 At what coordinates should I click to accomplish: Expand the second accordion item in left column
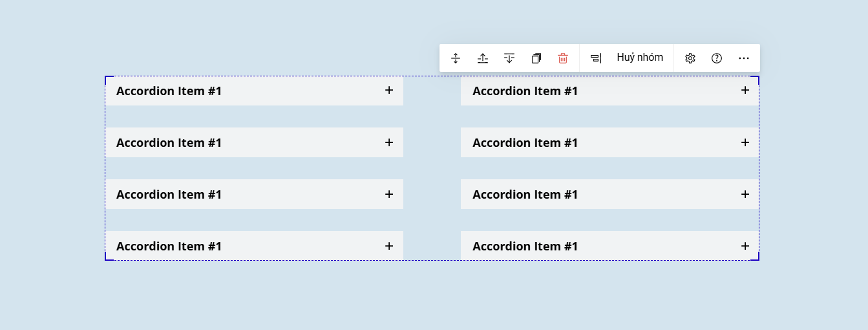[255, 142]
